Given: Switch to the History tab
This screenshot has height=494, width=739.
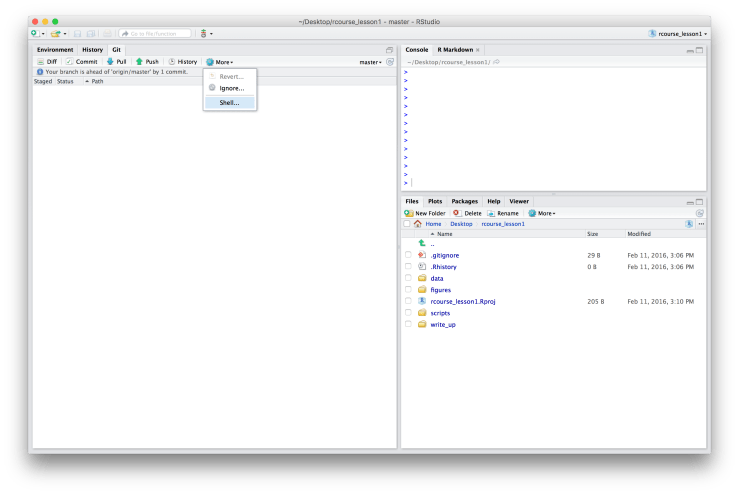Looking at the screenshot, I should point(92,49).
